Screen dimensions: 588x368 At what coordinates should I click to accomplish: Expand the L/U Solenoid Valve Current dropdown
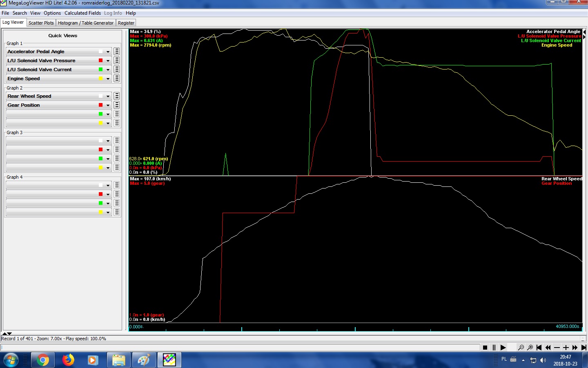(x=108, y=70)
